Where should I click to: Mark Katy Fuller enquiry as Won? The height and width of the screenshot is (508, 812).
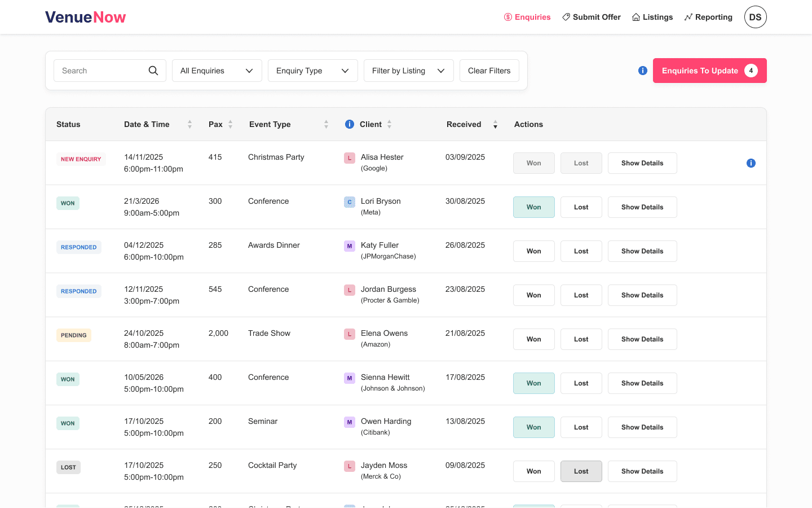[534, 251]
